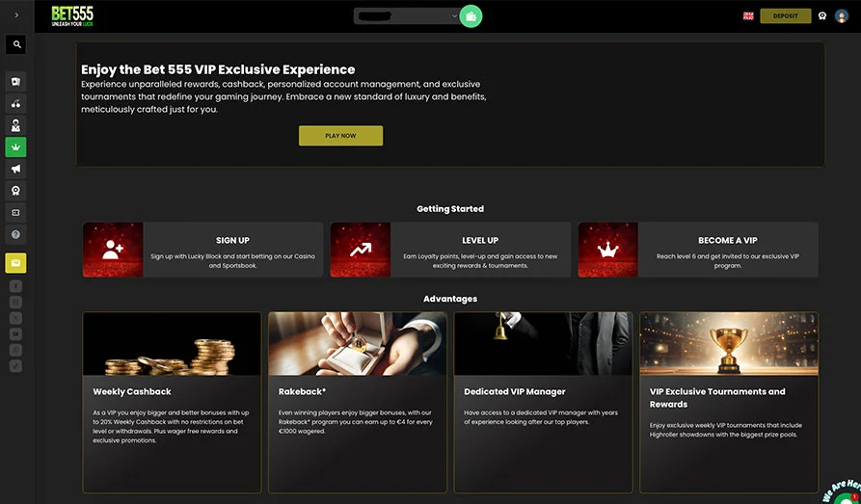This screenshot has height=504, width=861.
Task: Open the X social link icon
Action: [16, 318]
